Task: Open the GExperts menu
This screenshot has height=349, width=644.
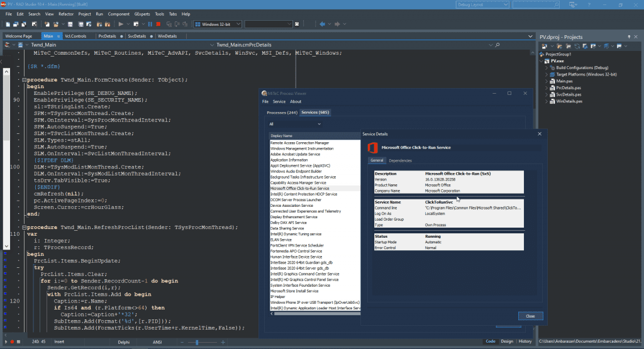Action: coord(142,14)
